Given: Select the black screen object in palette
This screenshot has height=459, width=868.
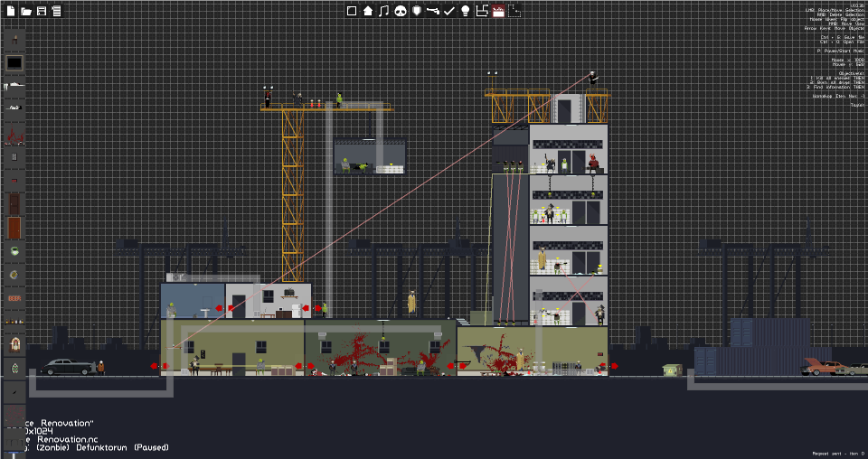Looking at the screenshot, I should (14, 63).
